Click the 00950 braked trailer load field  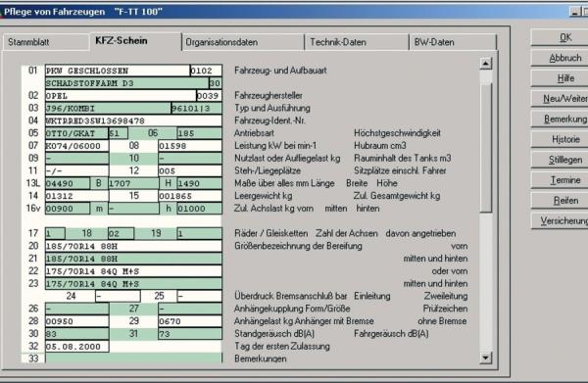pyautogui.click(x=76, y=321)
